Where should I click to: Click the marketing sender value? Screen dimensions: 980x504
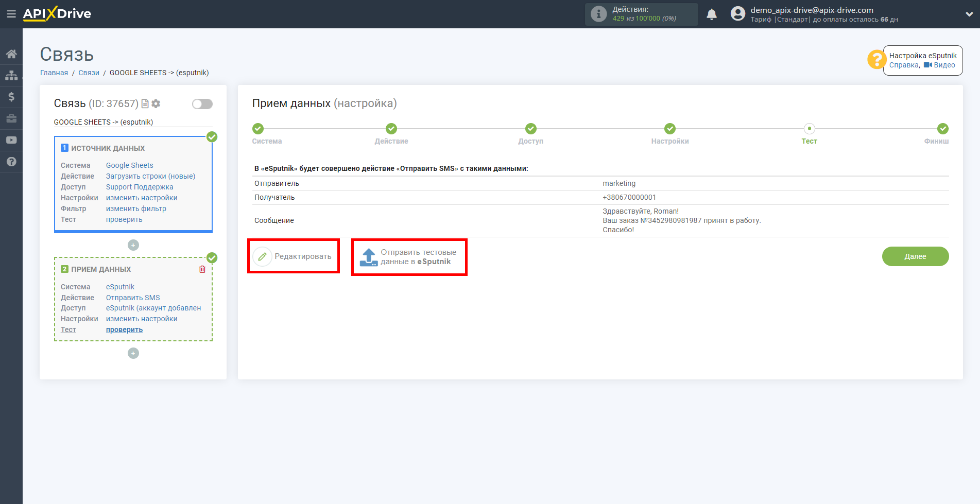(x=619, y=183)
